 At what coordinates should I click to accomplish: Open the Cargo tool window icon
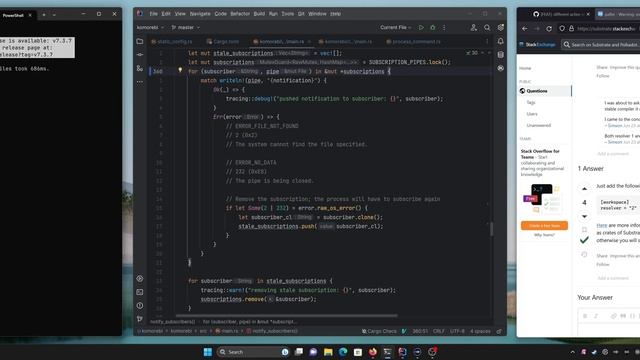500,68
